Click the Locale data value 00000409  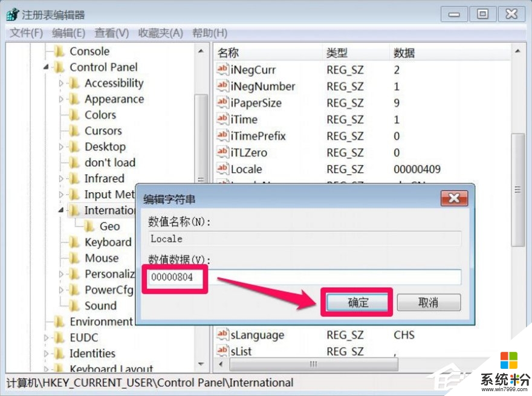[x=417, y=169]
